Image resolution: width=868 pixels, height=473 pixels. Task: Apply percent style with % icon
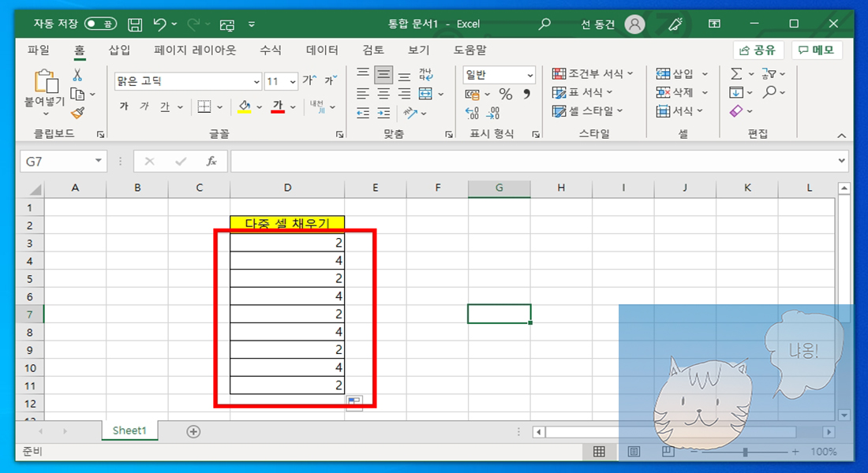[x=505, y=94]
